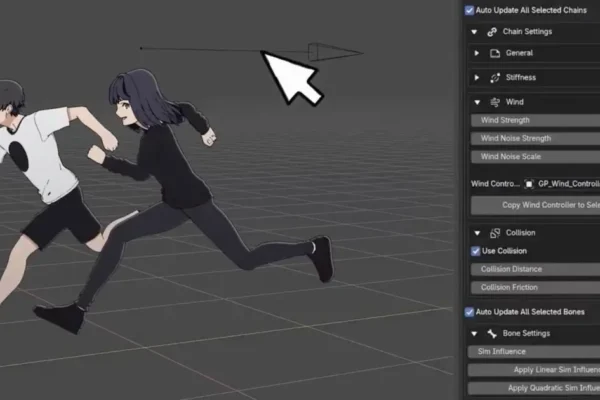The height and width of the screenshot is (400, 600).
Task: Click the Bone Settings bone icon
Action: tap(492, 332)
